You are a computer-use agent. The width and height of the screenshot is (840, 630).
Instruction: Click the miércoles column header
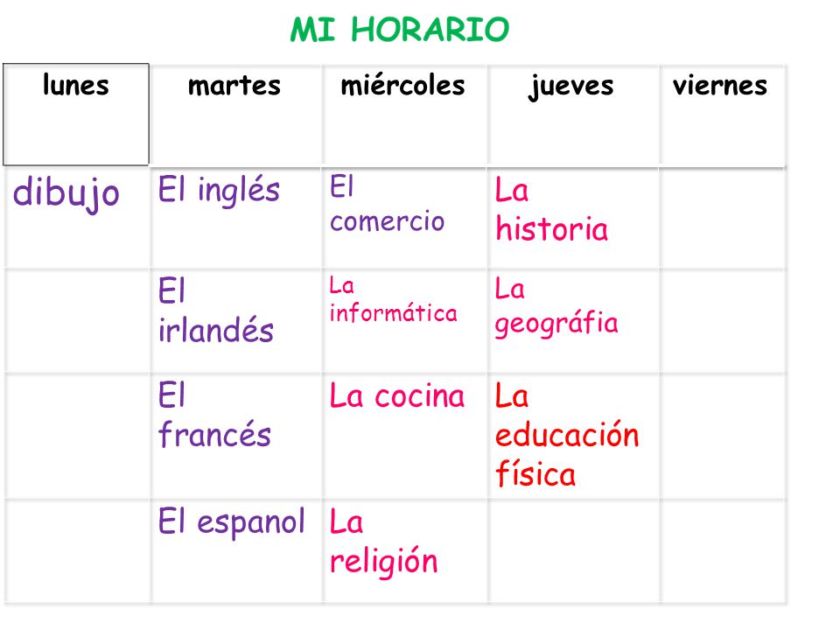pos(404,115)
